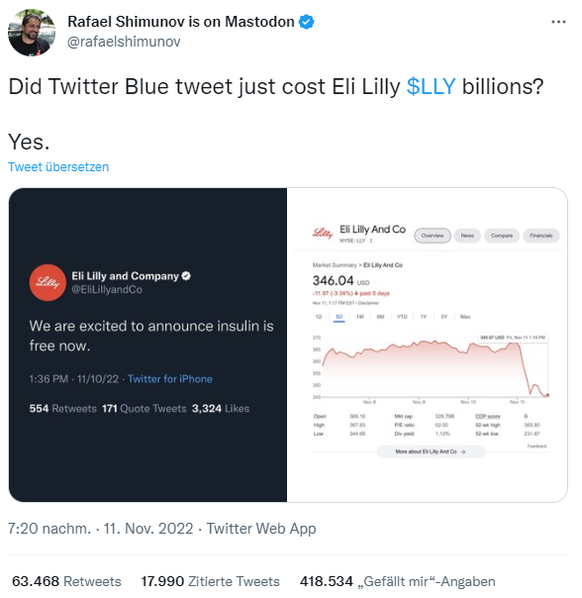Click Tweet übersetzen to translate
The height and width of the screenshot is (598, 582).
(58, 167)
